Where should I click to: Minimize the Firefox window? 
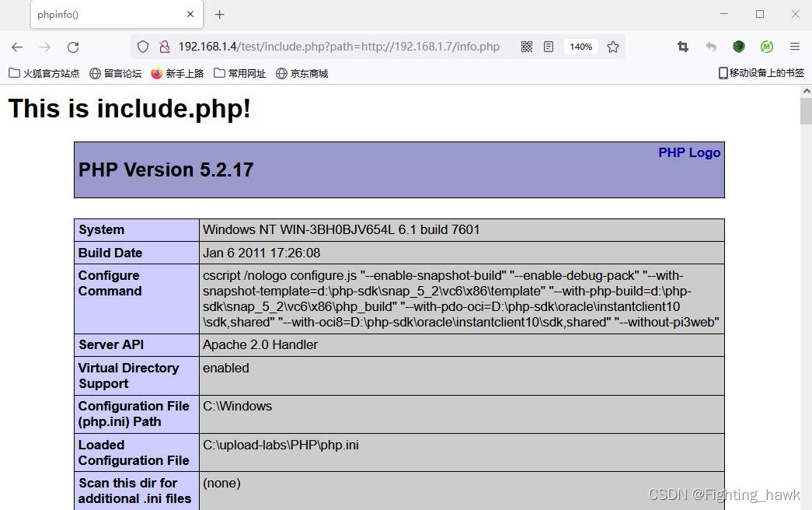[x=724, y=14]
